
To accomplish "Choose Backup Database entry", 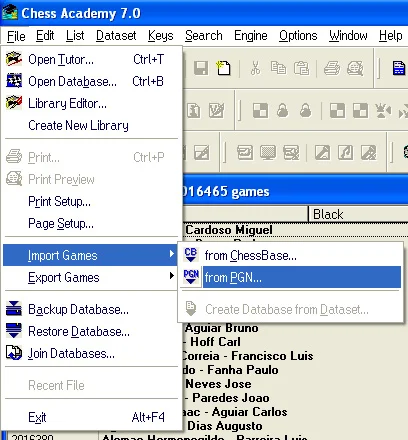I will (x=91, y=309).
